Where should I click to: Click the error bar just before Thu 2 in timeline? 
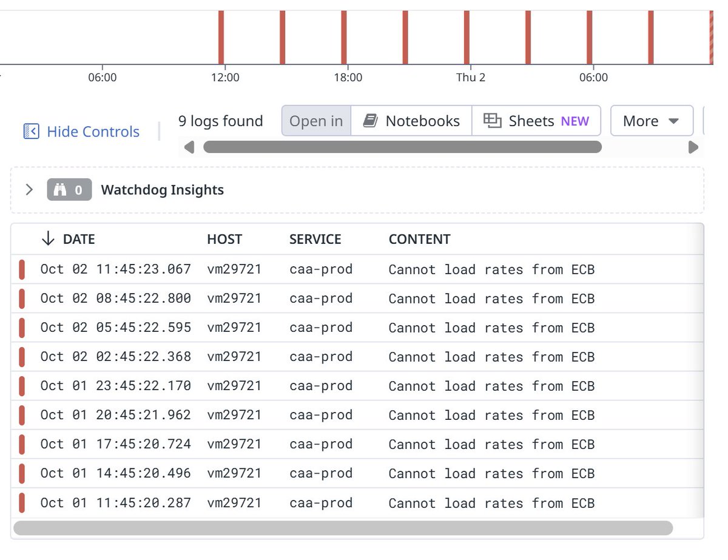[467, 37]
